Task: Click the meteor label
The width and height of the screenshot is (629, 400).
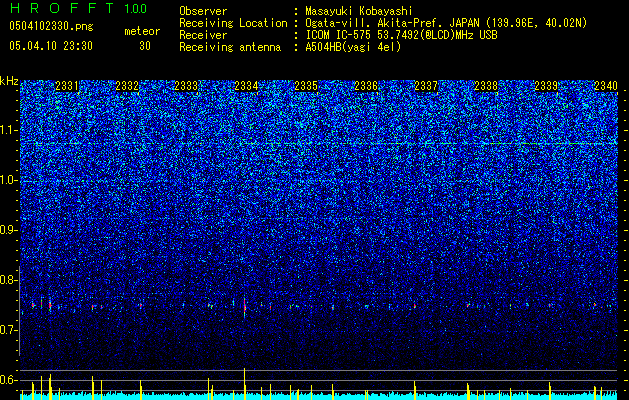Action: (x=142, y=31)
